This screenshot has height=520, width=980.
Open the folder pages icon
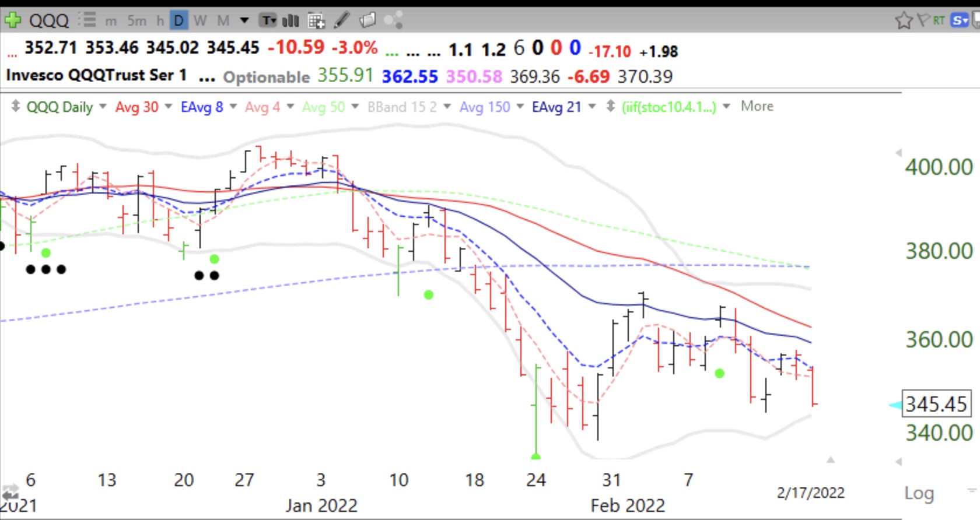[x=367, y=21]
